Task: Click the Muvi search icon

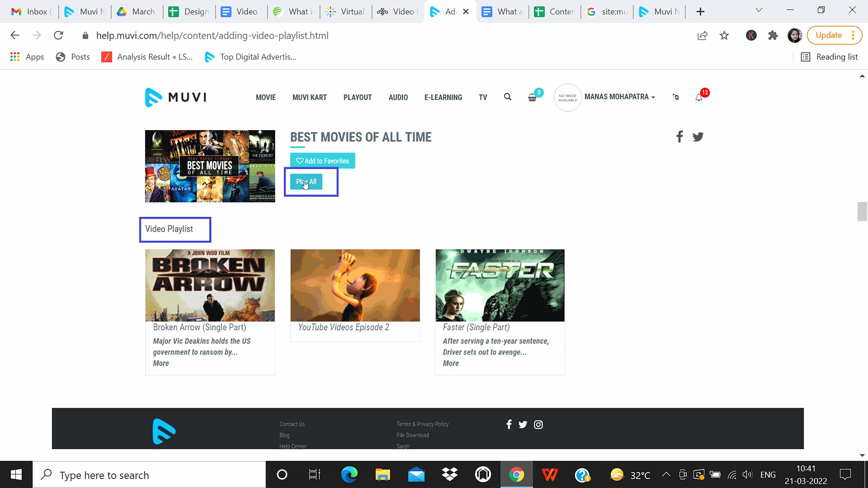Action: pyautogui.click(x=507, y=97)
